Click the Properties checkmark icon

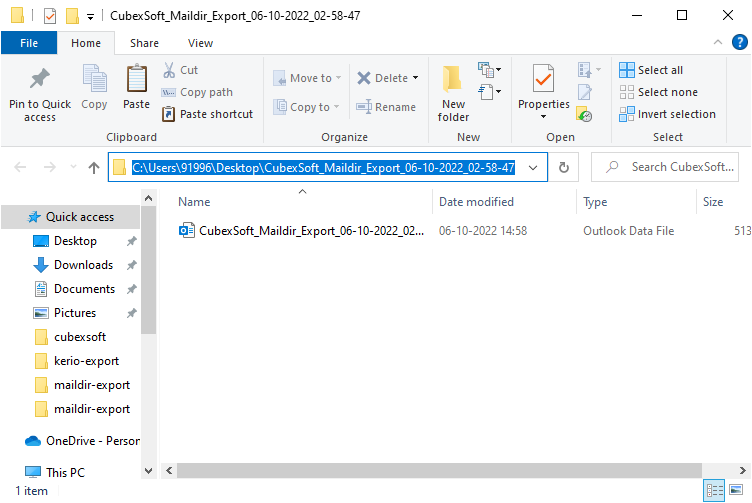543,78
